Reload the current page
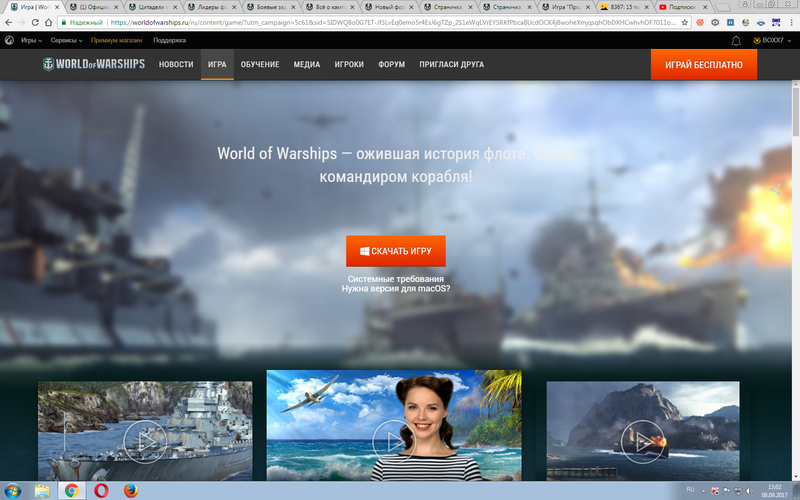800x500 pixels. (x=35, y=22)
